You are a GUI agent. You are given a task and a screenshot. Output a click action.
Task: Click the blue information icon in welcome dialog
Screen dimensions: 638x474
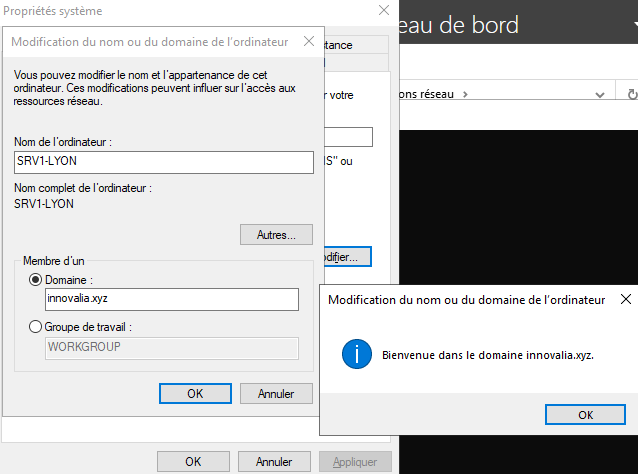(x=357, y=354)
